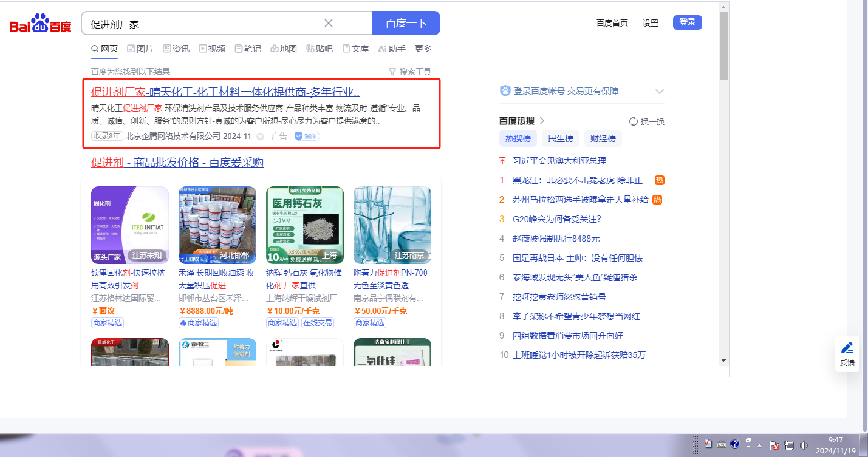Go to the 贴吧 tab

(x=320, y=49)
